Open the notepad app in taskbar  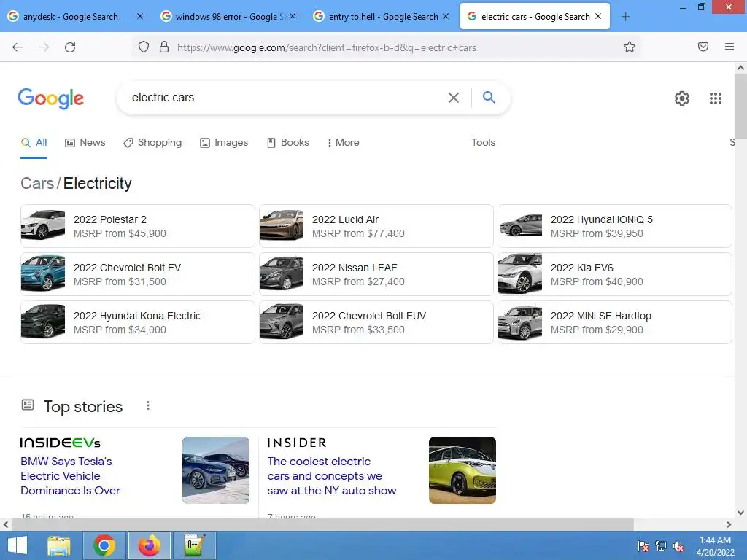[194, 545]
